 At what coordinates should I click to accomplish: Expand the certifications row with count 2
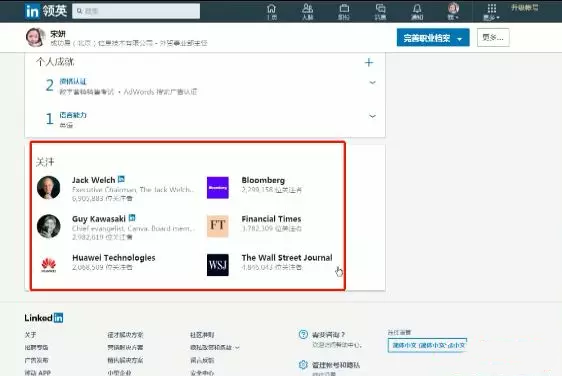point(372,82)
